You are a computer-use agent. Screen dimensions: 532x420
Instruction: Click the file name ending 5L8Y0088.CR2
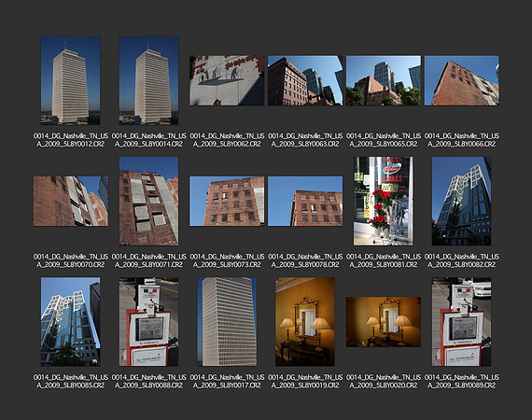click(149, 381)
